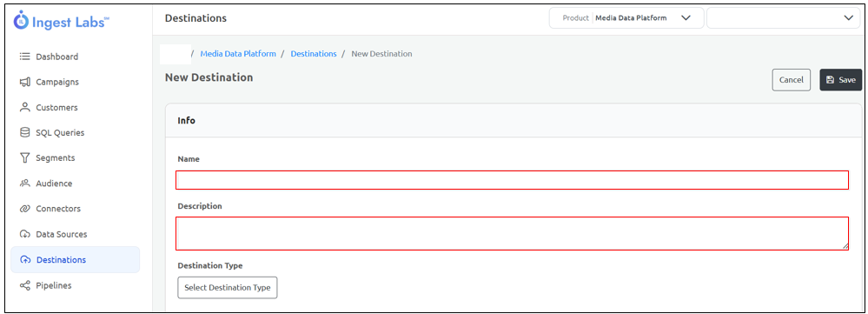
Task: Expand the empty dropdown at top right
Action: [x=784, y=17]
